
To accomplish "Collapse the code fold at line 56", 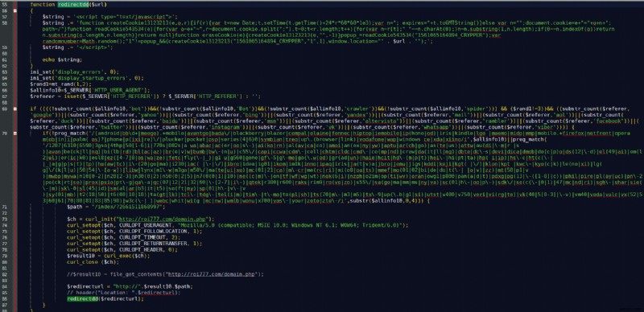I will pyautogui.click(x=15, y=10).
